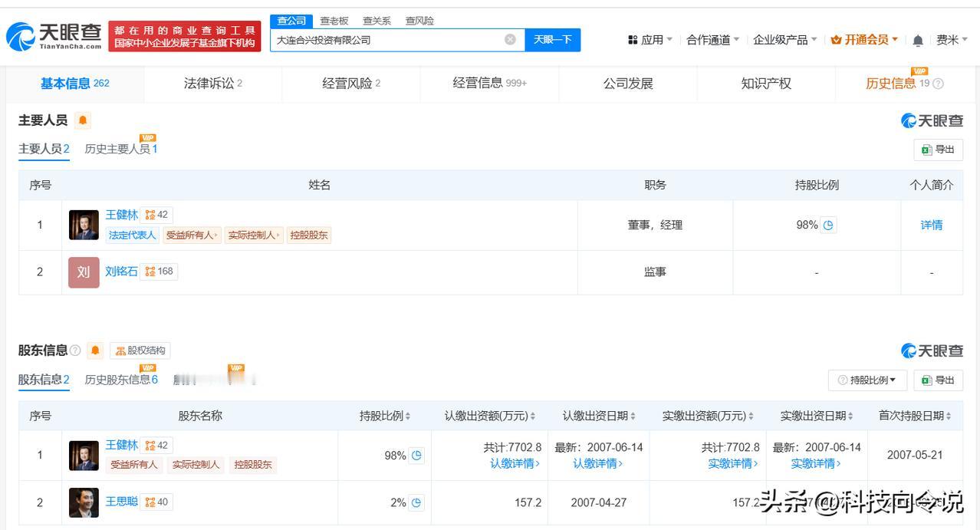Open the 开通会员 dropdown
The image size is (980, 530).
pos(864,40)
